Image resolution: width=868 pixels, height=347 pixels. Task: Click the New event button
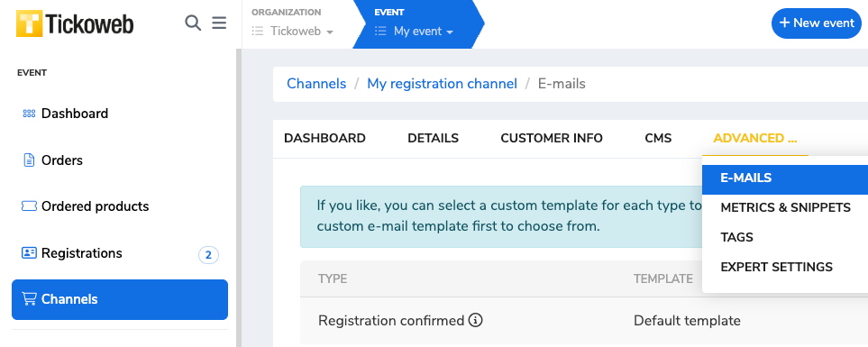817,23
